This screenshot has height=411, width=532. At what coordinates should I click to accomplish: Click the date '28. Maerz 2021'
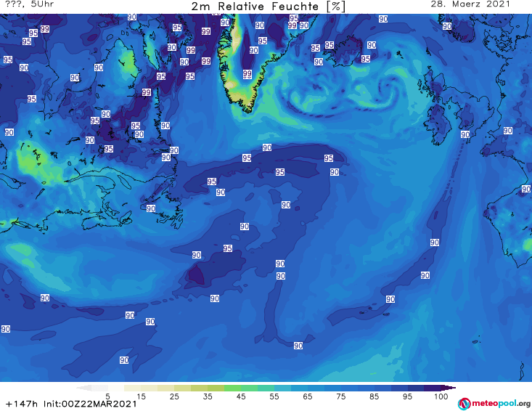(x=470, y=4)
